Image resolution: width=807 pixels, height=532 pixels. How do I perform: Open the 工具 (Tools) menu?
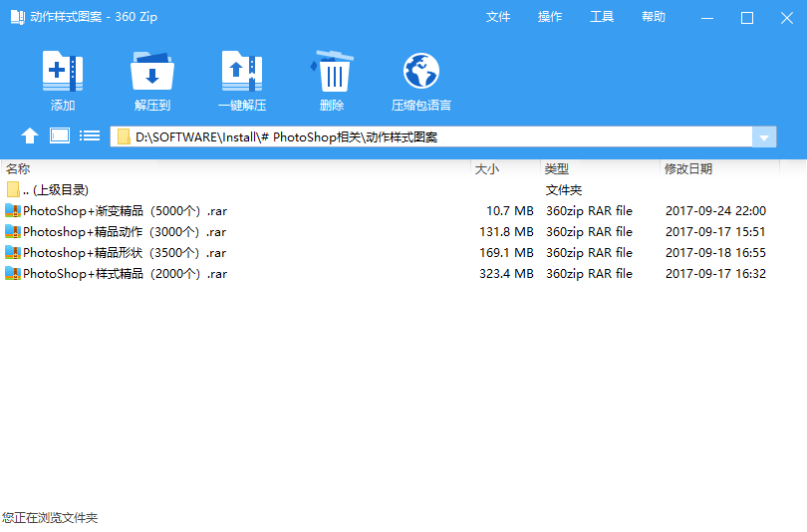pyautogui.click(x=602, y=17)
